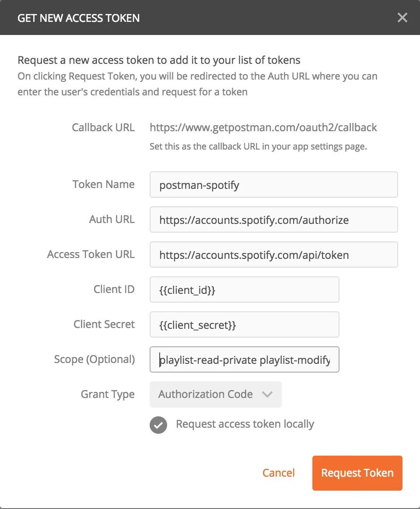The image size is (420, 509).
Task: Click the "Scope (Optional)" label
Action: click(x=94, y=359)
